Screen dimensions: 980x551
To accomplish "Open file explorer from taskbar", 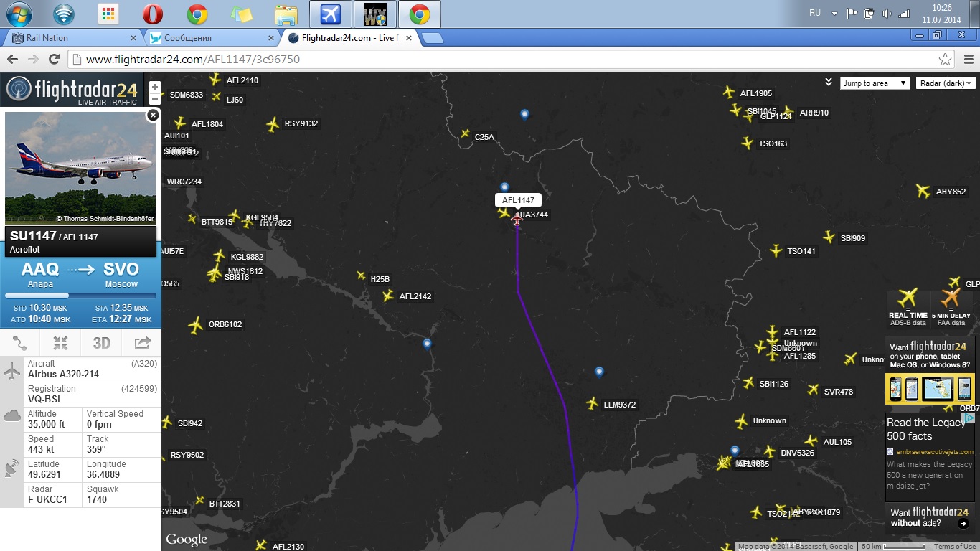I will pyautogui.click(x=286, y=14).
